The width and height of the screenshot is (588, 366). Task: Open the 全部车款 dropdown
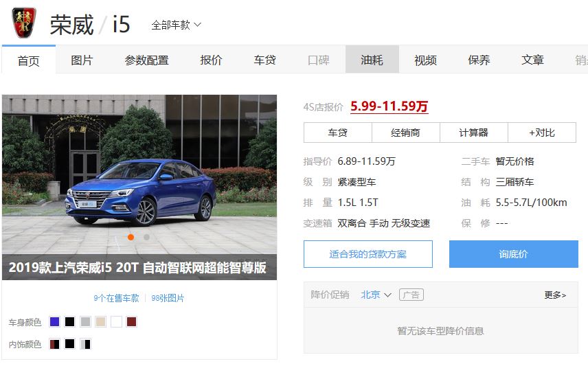pos(177,25)
